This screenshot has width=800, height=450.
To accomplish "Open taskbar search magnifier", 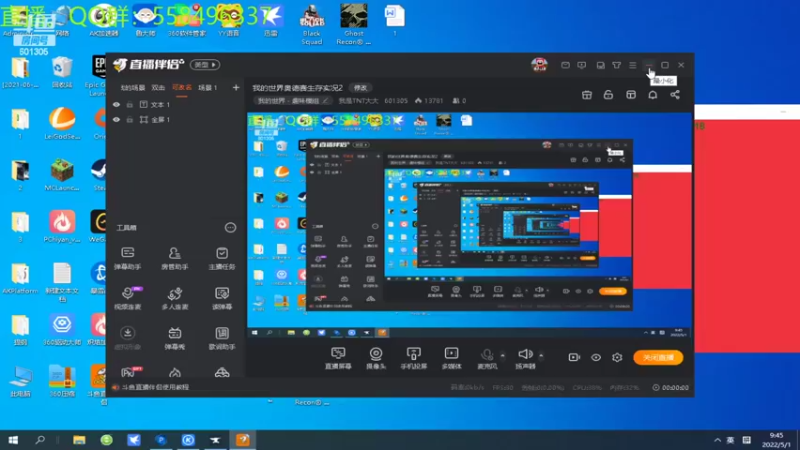I will tap(40, 440).
